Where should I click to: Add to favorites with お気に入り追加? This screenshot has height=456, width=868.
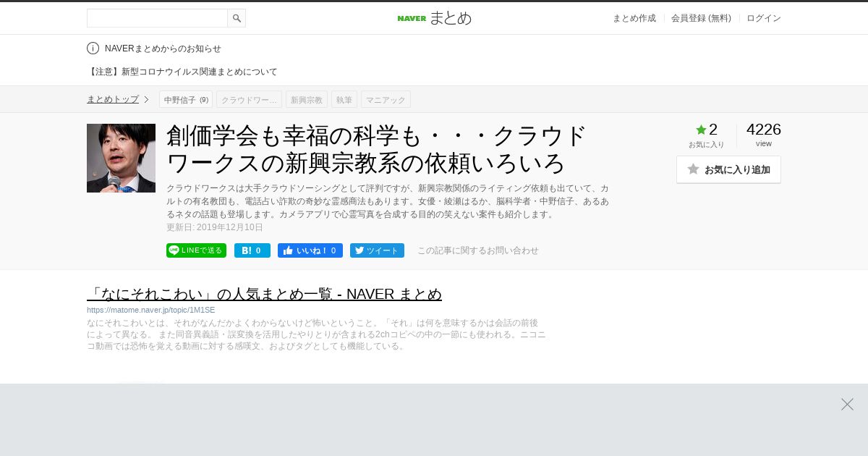coord(728,169)
